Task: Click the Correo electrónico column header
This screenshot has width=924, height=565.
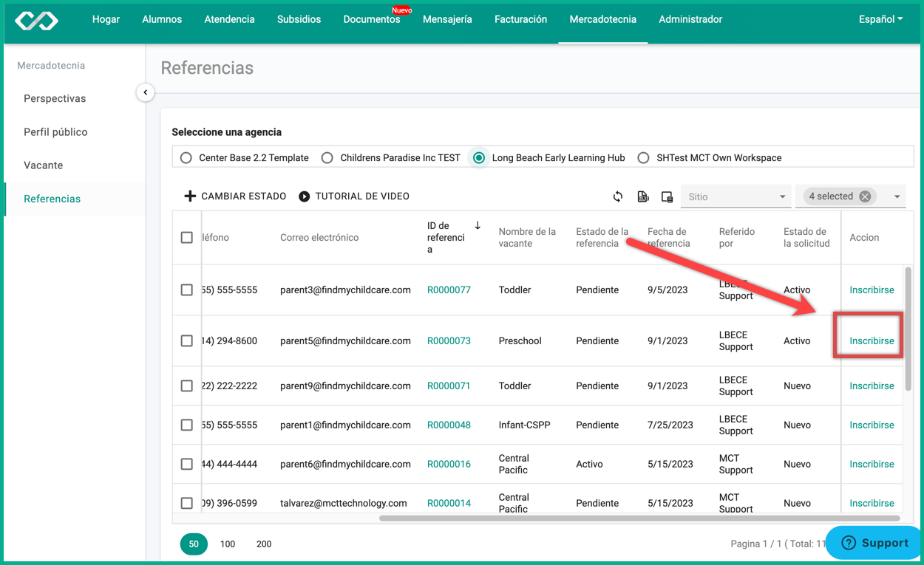Action: (x=319, y=238)
